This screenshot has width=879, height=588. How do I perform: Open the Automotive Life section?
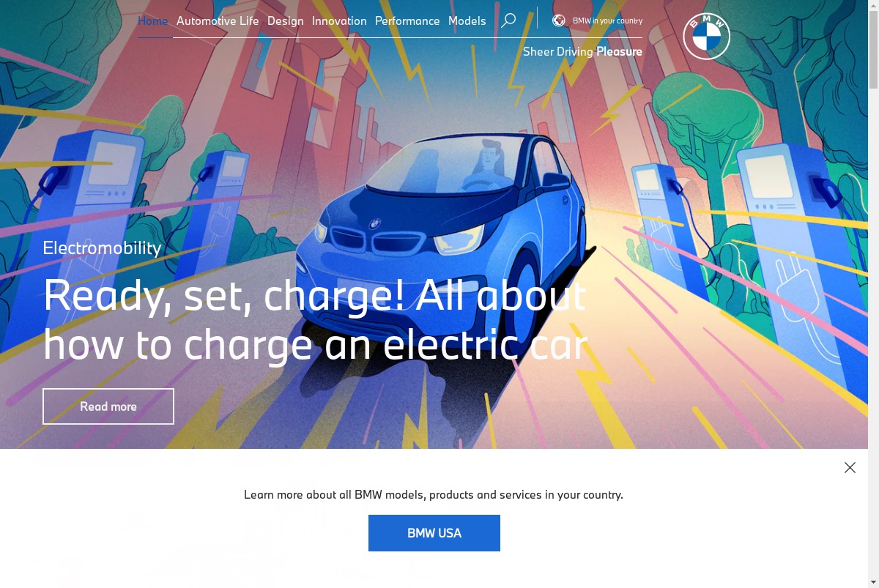tap(218, 21)
